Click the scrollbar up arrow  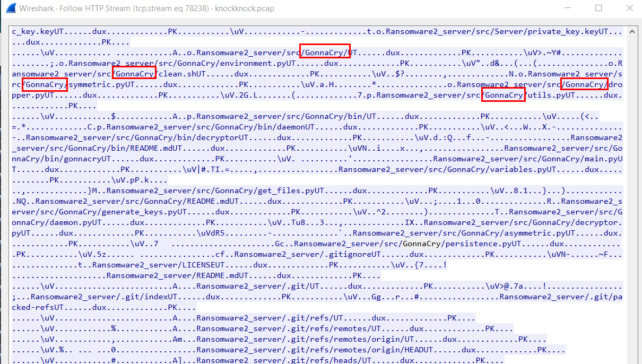632,31
